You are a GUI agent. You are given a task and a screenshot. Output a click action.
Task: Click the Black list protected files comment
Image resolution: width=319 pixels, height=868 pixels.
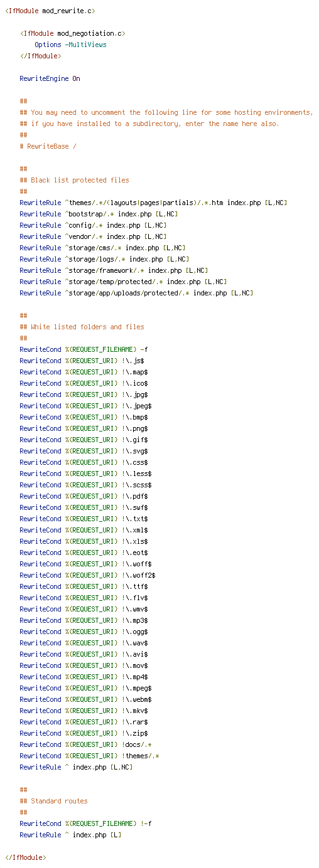[74, 180]
